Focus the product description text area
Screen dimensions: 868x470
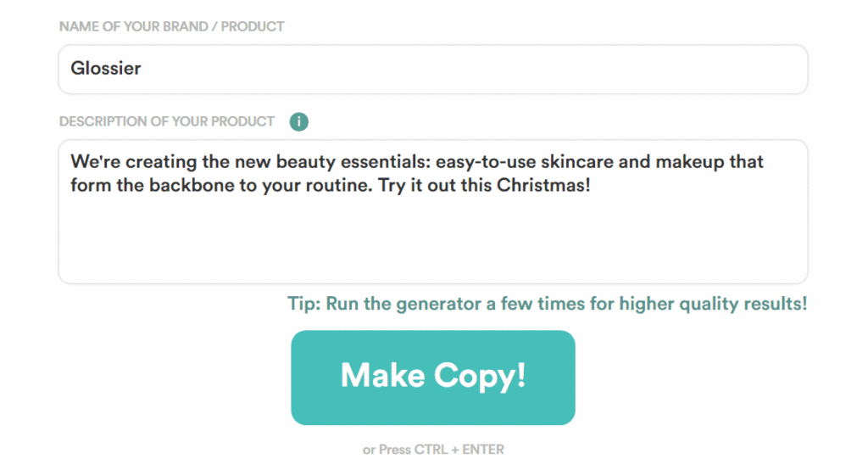tap(433, 212)
